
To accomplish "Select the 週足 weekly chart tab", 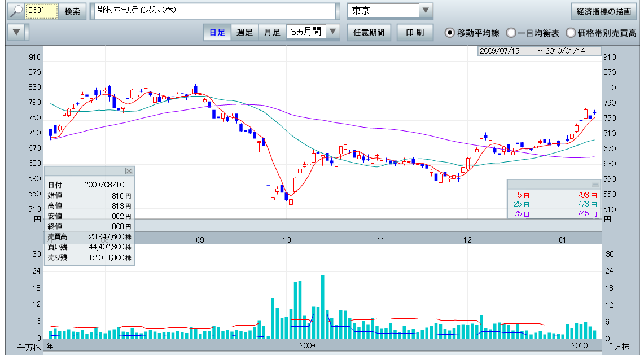I will point(244,32).
